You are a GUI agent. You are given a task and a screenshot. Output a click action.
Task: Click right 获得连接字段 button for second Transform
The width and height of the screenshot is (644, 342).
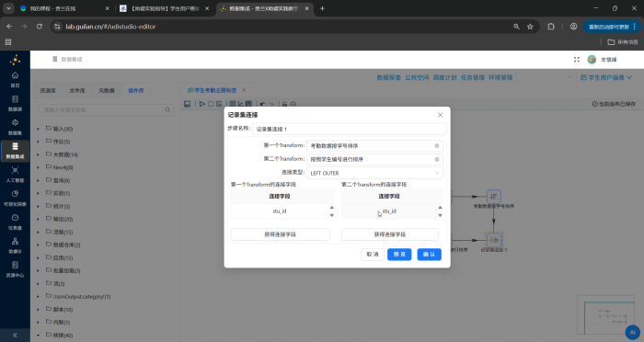click(390, 234)
